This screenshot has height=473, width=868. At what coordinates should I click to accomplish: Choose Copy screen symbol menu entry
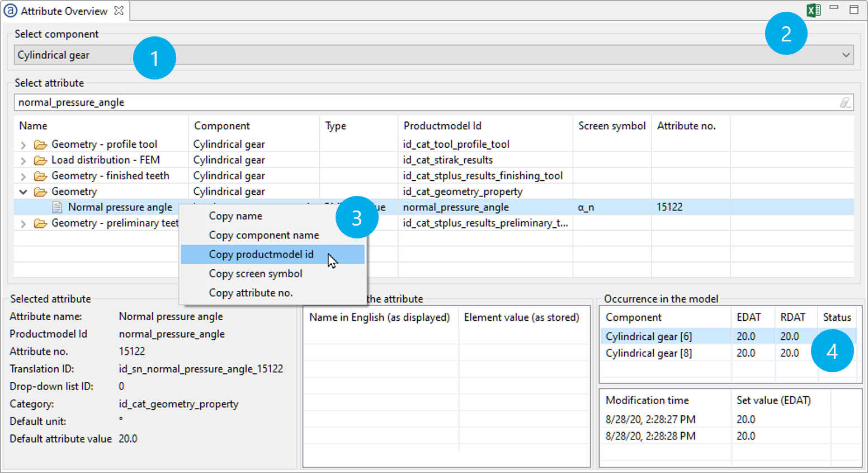256,274
